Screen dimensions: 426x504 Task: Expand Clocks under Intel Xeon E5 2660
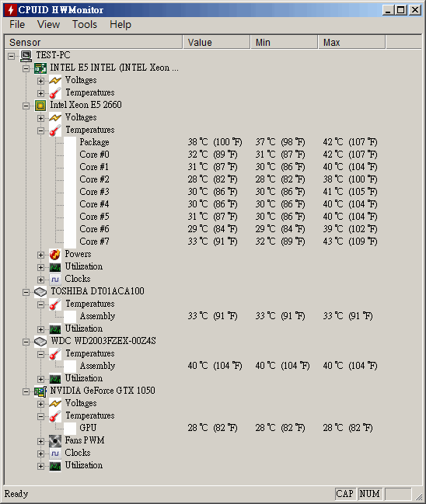41,280
